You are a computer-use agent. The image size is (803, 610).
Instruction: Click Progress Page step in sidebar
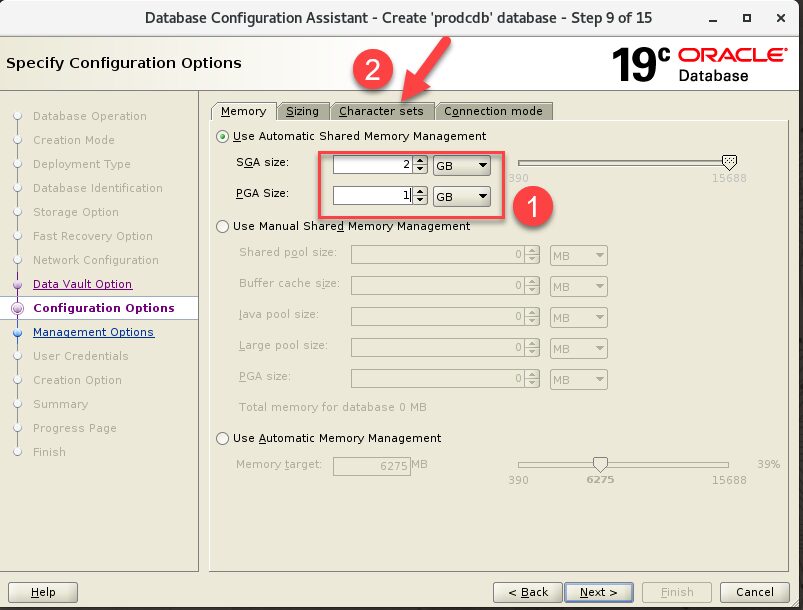tap(75, 428)
